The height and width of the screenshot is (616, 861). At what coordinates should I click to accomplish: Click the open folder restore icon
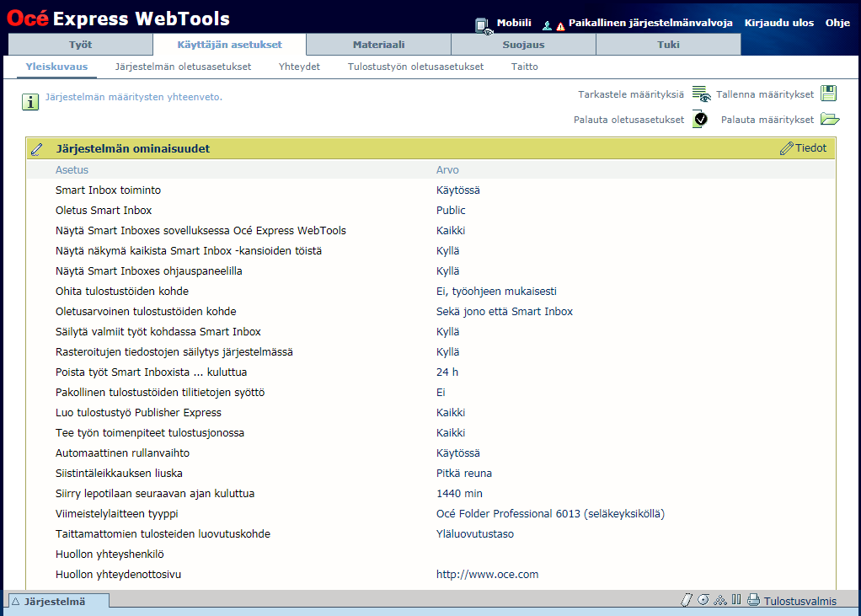830,119
